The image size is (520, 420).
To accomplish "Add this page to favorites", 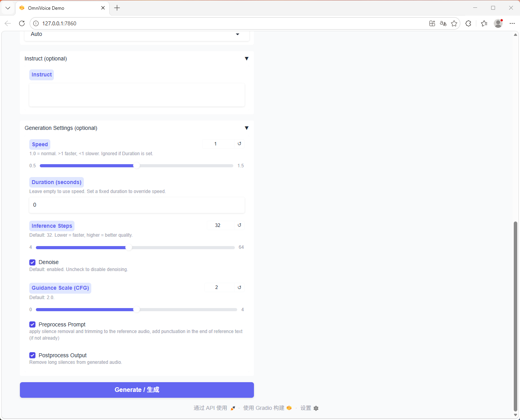I will (x=454, y=23).
